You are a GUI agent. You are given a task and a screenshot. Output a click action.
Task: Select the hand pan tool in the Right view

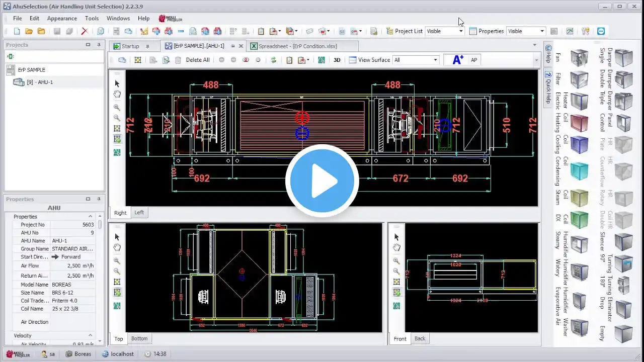(117, 94)
